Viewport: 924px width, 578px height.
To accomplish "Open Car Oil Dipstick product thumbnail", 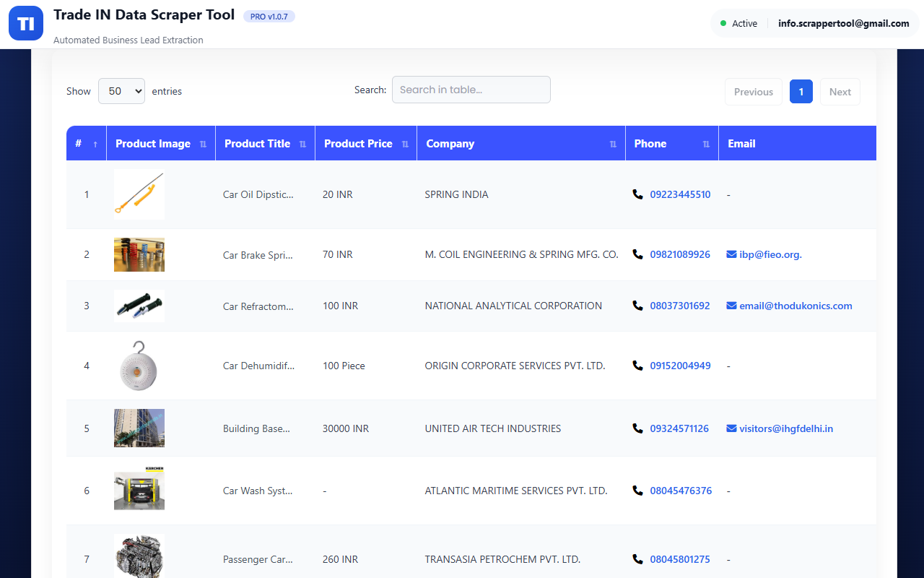I will 139,194.
